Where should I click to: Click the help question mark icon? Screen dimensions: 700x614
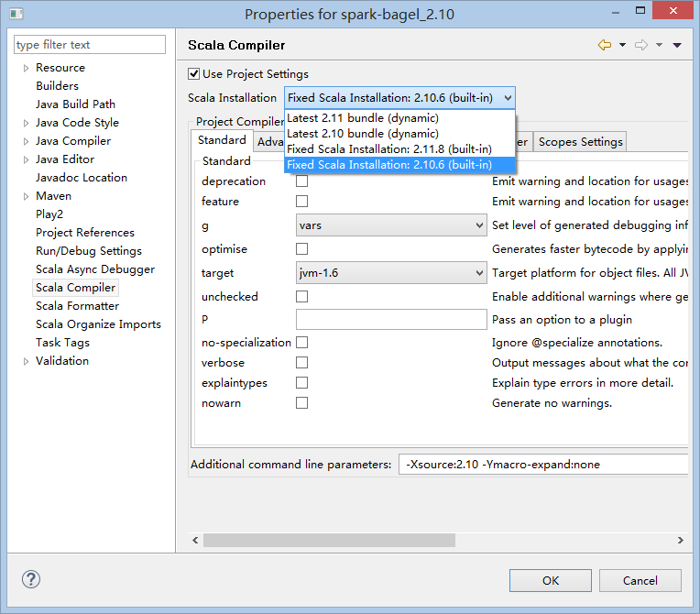(31, 579)
